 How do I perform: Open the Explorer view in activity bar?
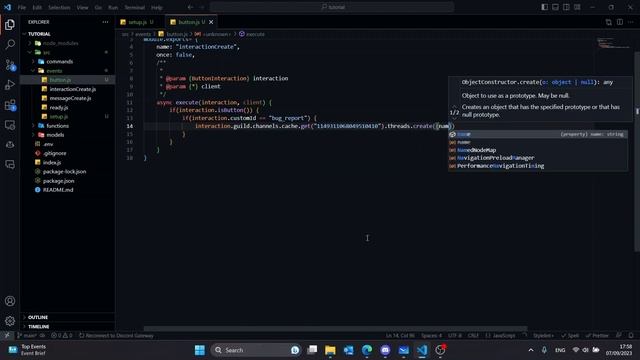pos(10,24)
